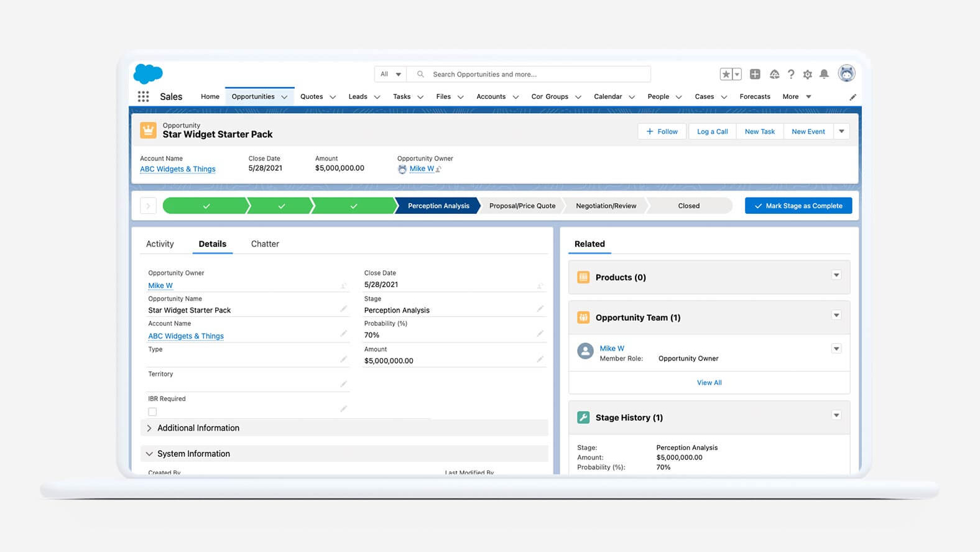Click Mark Stage as Complete
This screenshot has height=552, width=980.
[x=798, y=206]
